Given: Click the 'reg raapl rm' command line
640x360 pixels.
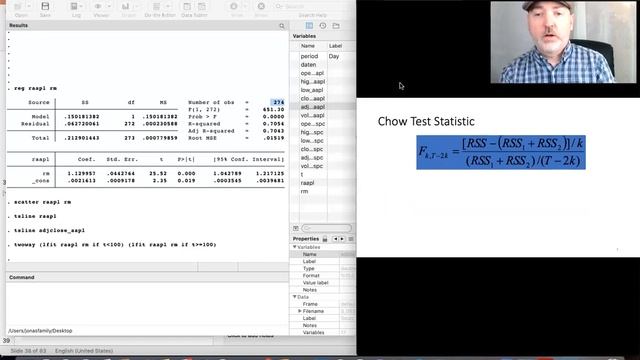Looking at the screenshot, I should 36,88.
